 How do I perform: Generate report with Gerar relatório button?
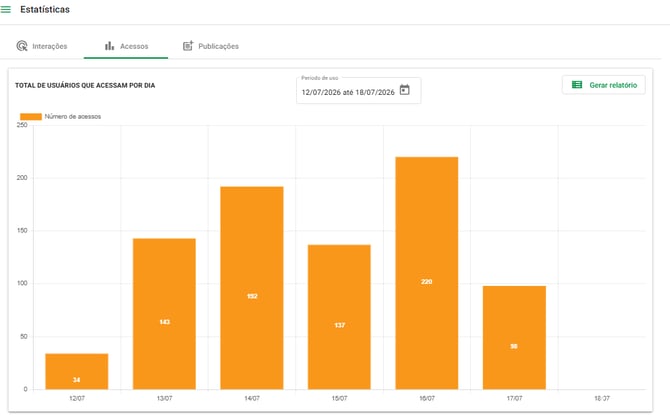pos(604,85)
